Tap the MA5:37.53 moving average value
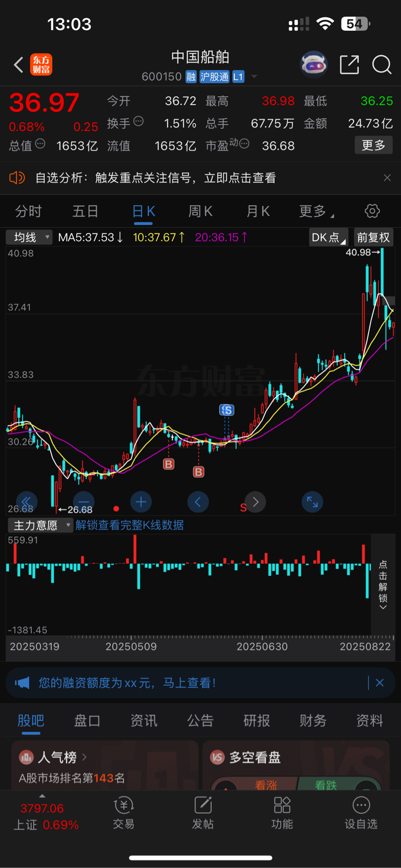The width and height of the screenshot is (401, 868). point(90,238)
